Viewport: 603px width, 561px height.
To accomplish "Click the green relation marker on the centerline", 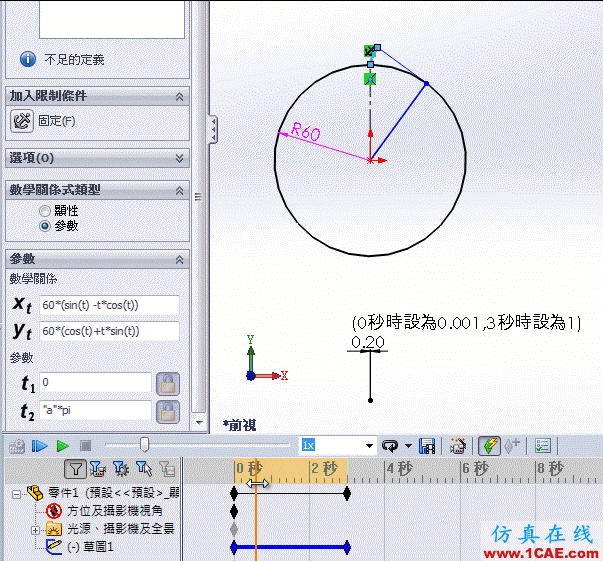I will (370, 80).
